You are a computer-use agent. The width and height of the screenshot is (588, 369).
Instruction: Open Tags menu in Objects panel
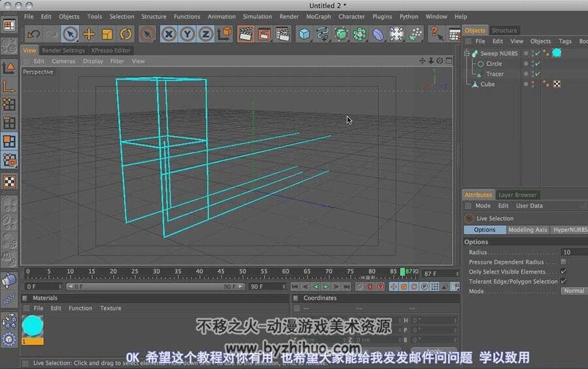coord(564,41)
